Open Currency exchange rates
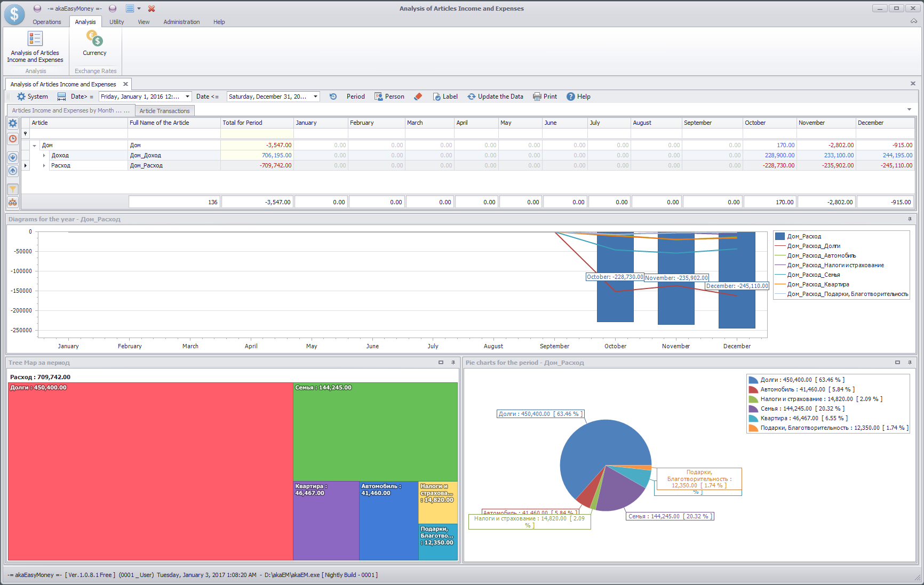Viewport: 924px width, 585px height. (94, 44)
